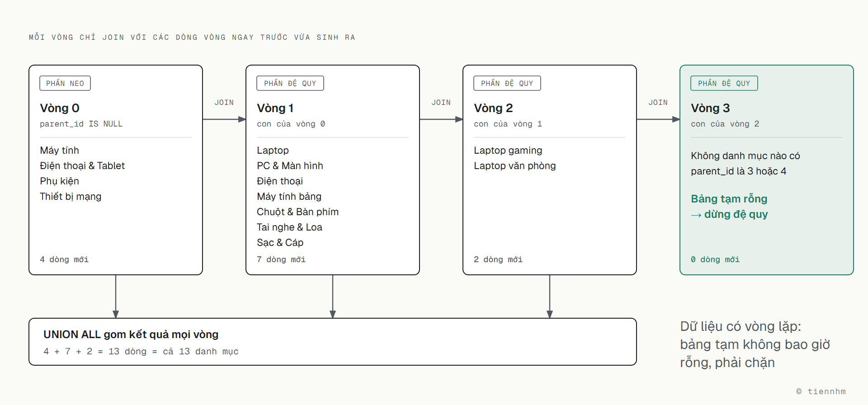The image size is (868, 405).
Task: Click JOIN label between Vòng 2 and Vòng 3
Action: click(658, 103)
